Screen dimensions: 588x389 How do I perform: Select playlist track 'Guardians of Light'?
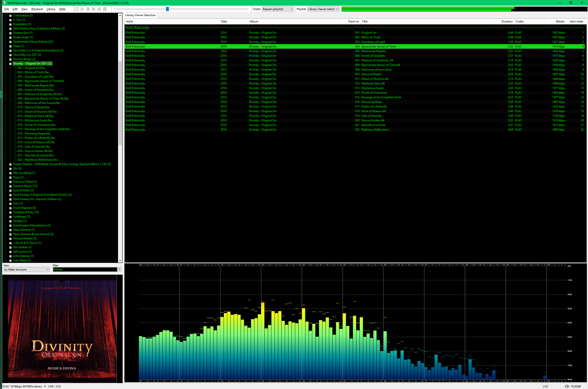point(354,42)
